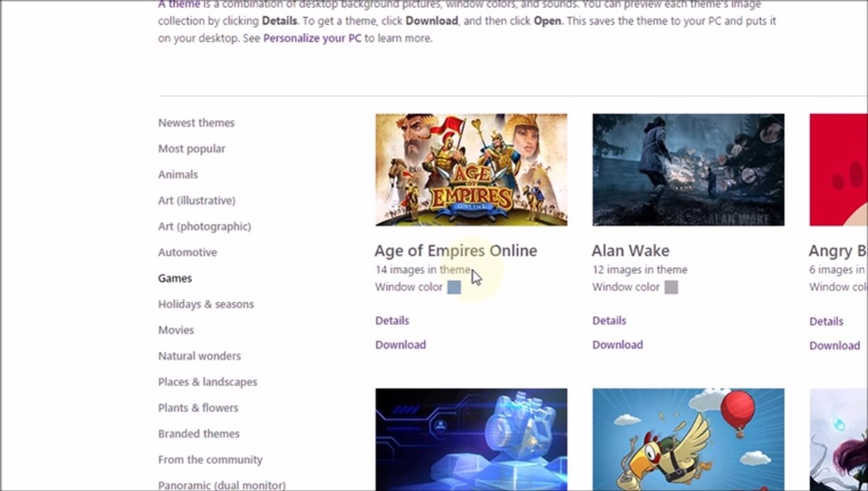Click '12 images in theme' text

[x=640, y=270]
